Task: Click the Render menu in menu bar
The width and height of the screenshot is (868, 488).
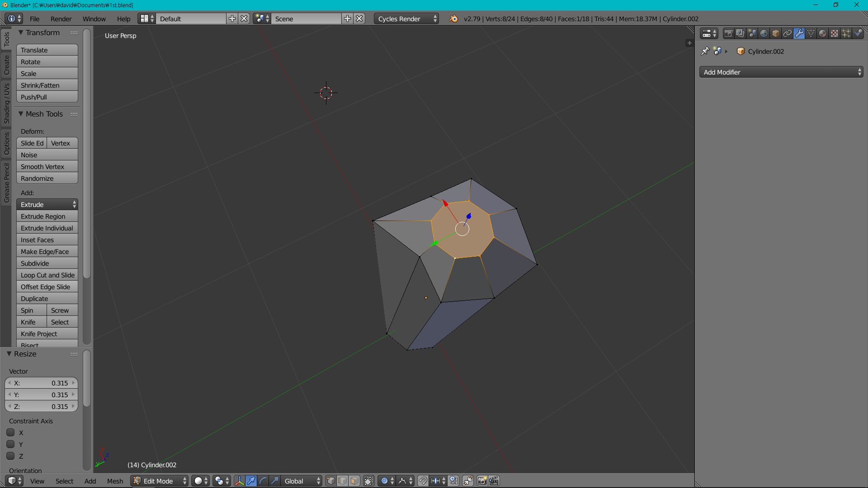Action: pyautogui.click(x=61, y=19)
